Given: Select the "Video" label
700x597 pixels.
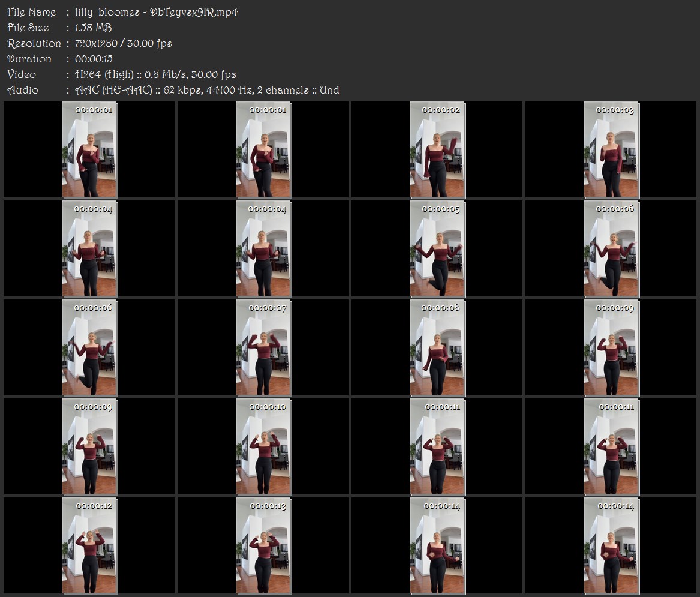Looking at the screenshot, I should click(22, 74).
